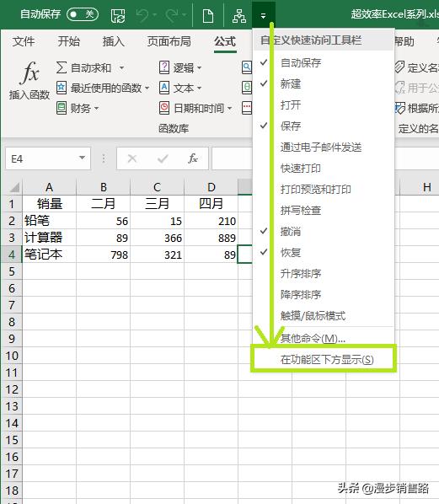Click the lookup and reference icon
The width and height of the screenshot is (439, 504).
tap(247, 67)
